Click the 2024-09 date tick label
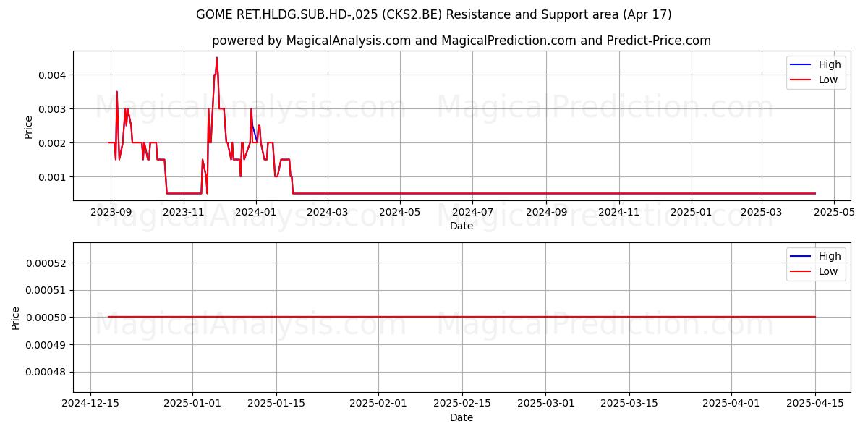868x434 pixels. tap(546, 213)
